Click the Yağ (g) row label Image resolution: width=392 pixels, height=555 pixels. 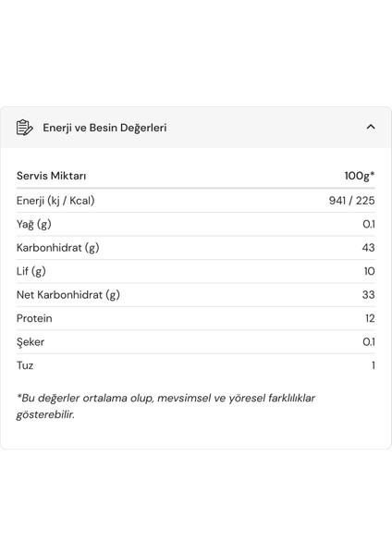tap(34, 225)
